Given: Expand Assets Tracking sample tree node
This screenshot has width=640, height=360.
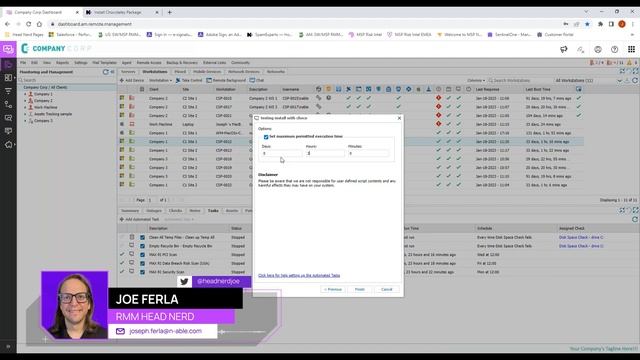Looking at the screenshot, I should (x=25, y=114).
